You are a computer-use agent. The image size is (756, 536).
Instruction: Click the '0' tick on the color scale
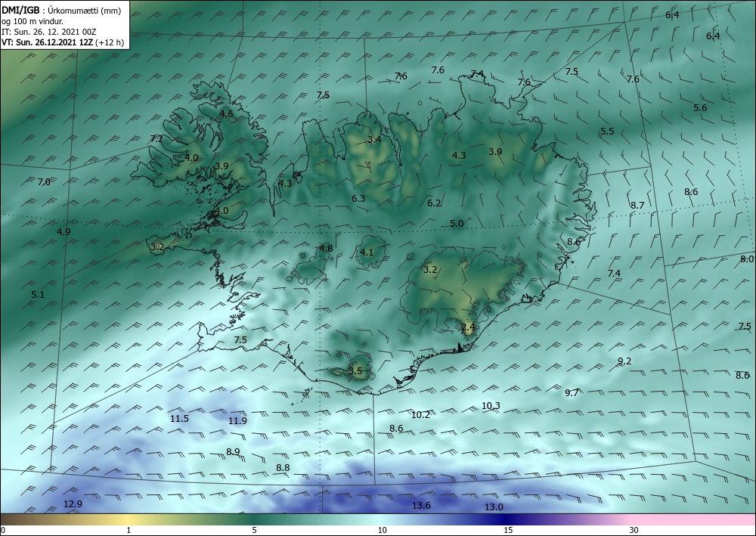coord(3,530)
